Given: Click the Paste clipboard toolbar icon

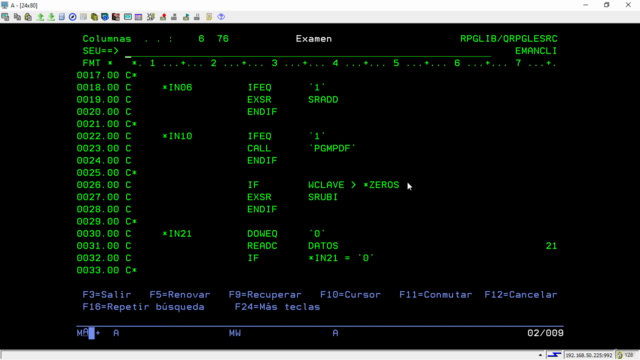Looking at the screenshot, I should point(28,17).
